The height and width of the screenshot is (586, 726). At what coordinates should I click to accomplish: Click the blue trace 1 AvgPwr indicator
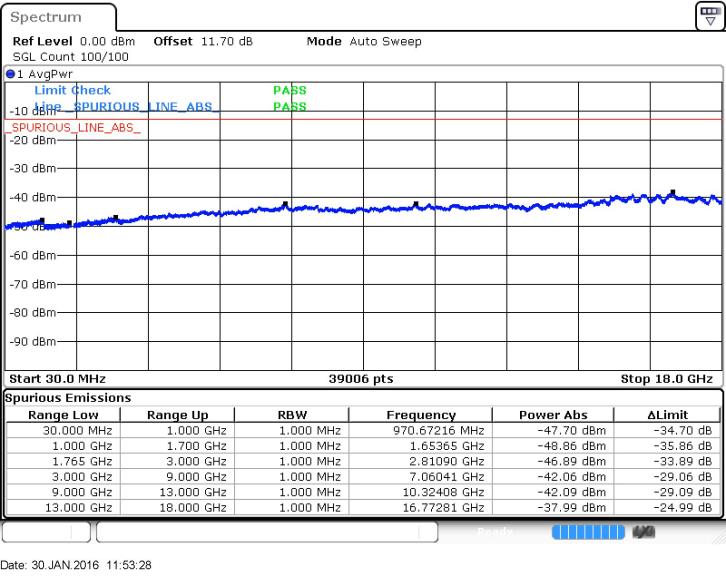(10, 74)
